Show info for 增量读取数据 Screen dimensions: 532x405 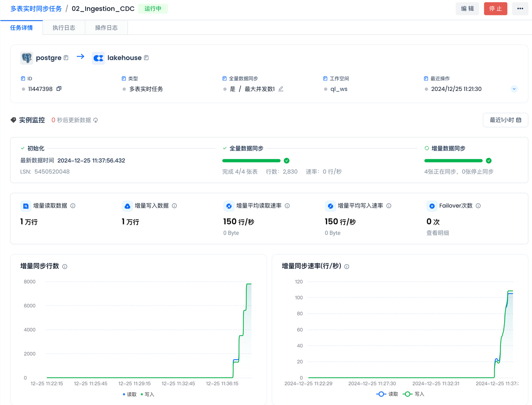point(73,206)
